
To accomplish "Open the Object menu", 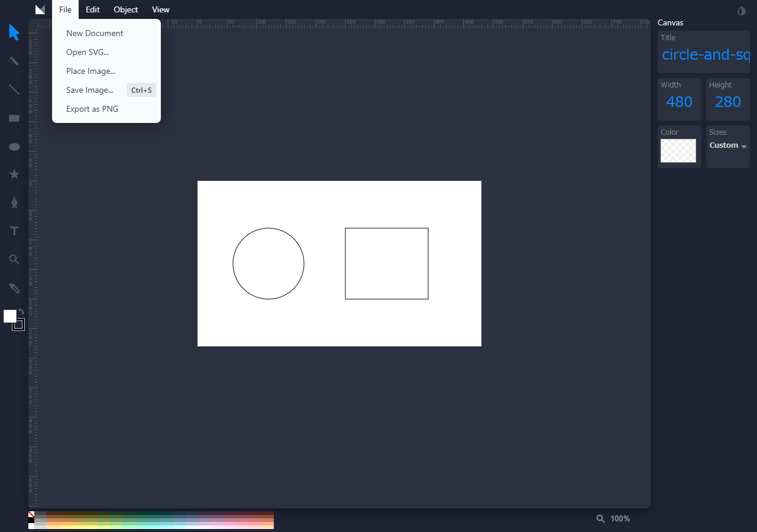I will (126, 9).
